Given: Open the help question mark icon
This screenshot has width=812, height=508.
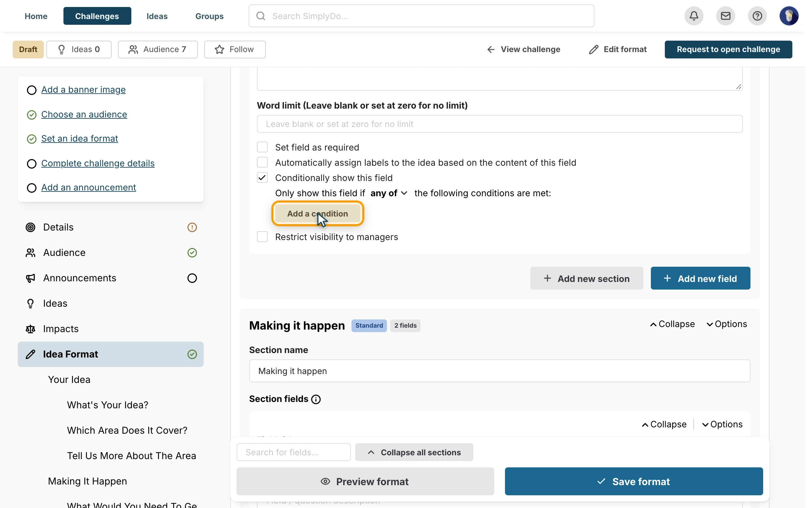Looking at the screenshot, I should tap(757, 16).
